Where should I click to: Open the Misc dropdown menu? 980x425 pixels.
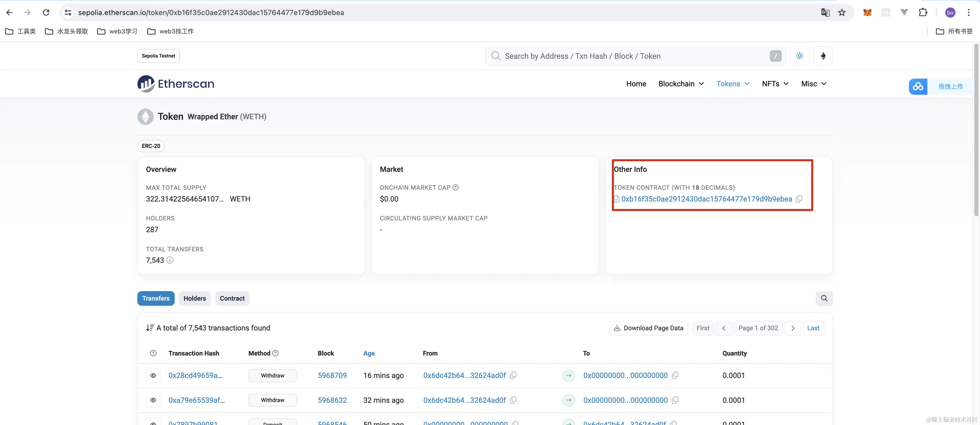click(x=813, y=84)
